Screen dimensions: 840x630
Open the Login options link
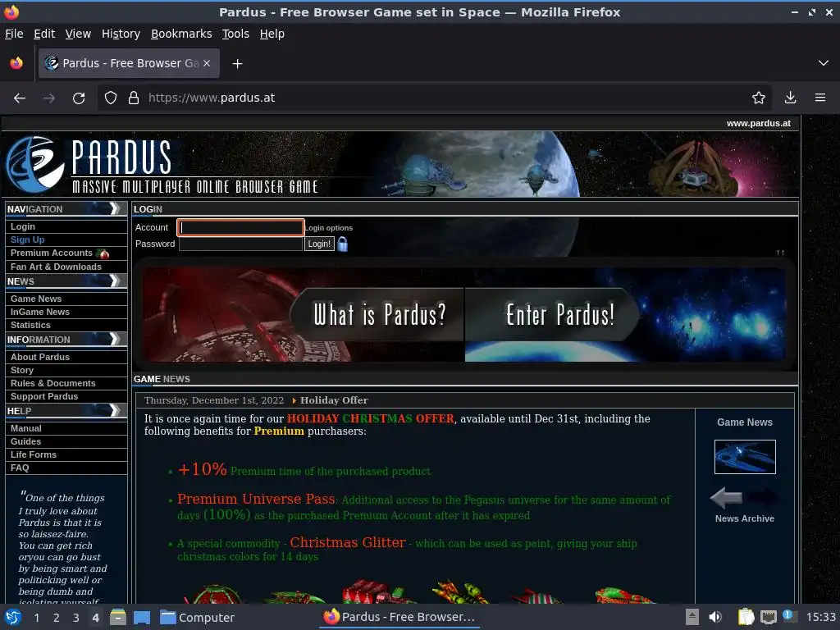[x=329, y=228]
